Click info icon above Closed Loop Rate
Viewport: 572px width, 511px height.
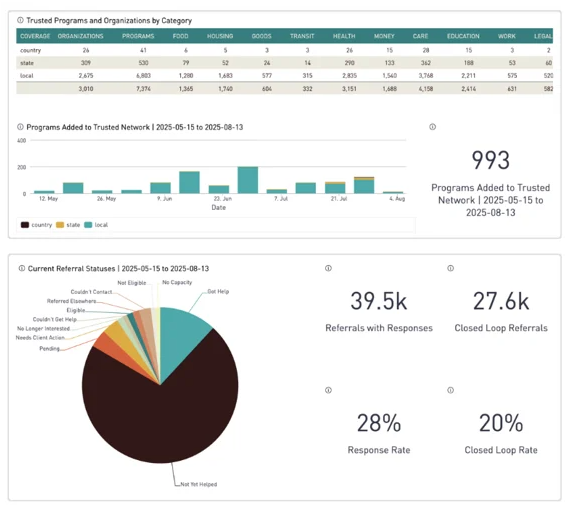[x=451, y=390]
